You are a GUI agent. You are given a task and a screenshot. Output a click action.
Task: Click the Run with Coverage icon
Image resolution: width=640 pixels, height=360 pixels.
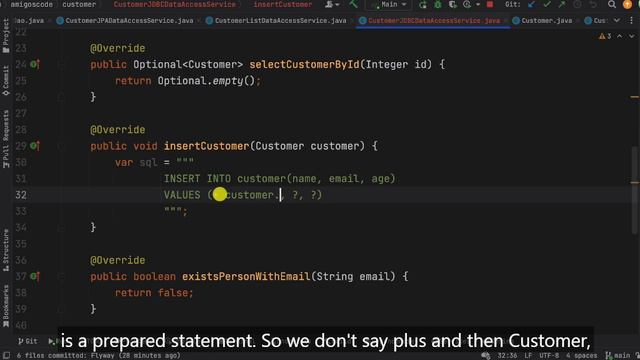coord(452,4)
